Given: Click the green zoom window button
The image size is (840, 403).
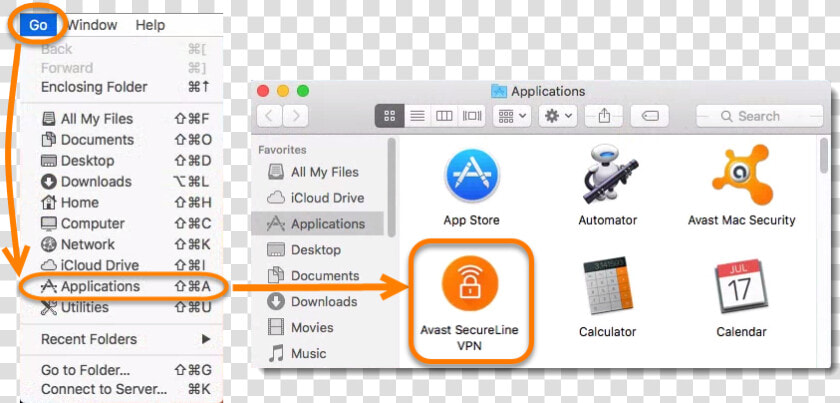Looking at the screenshot, I should coord(303,91).
